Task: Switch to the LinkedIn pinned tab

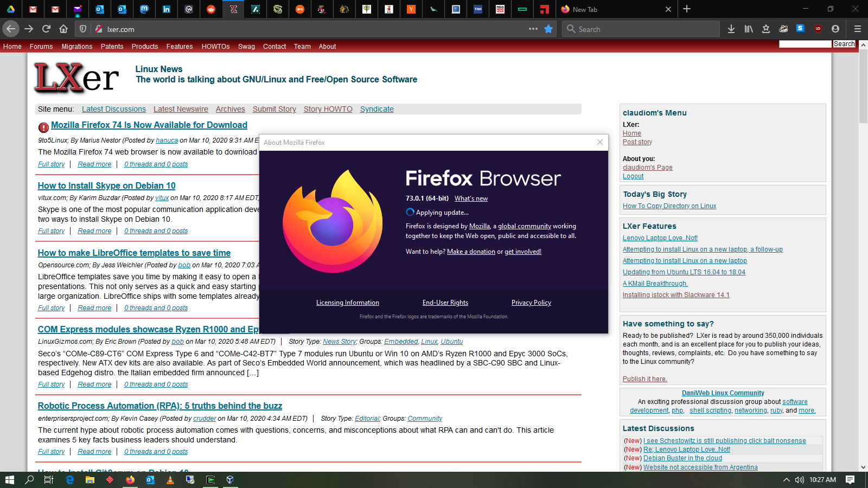Action: [x=167, y=9]
